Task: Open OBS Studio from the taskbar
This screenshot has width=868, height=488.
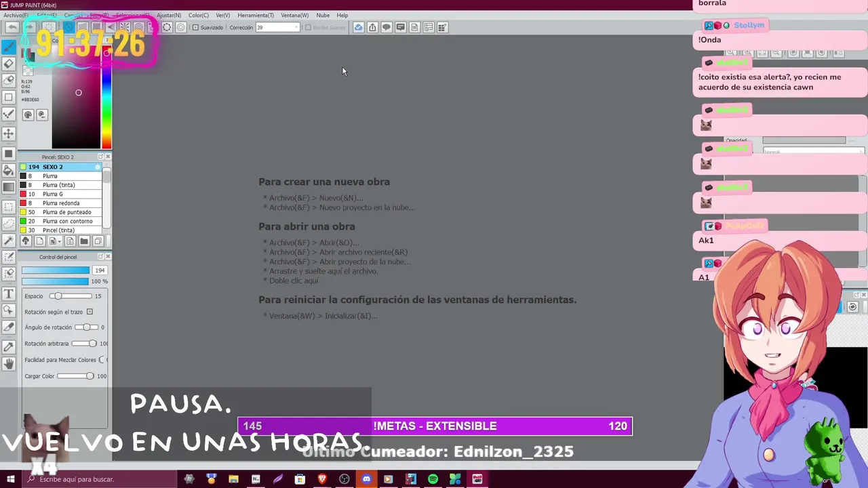Action: tap(344, 479)
